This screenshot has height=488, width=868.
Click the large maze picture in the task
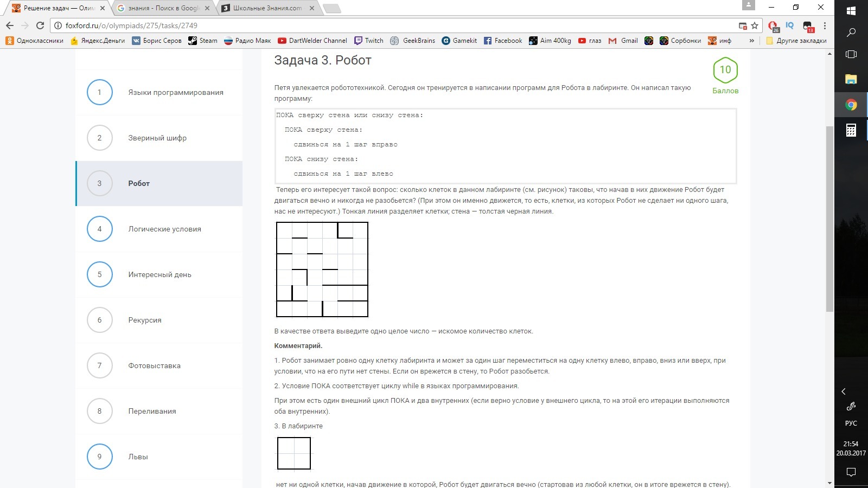[x=322, y=269]
